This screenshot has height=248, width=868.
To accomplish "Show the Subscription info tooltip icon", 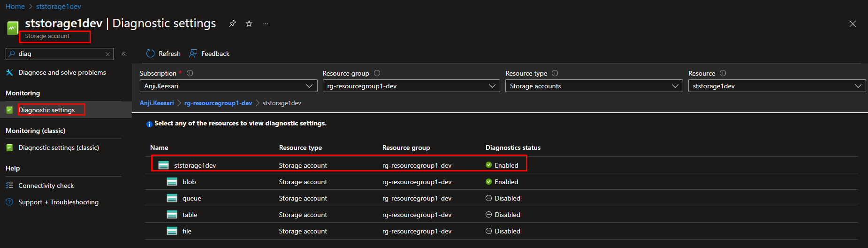I will [190, 73].
